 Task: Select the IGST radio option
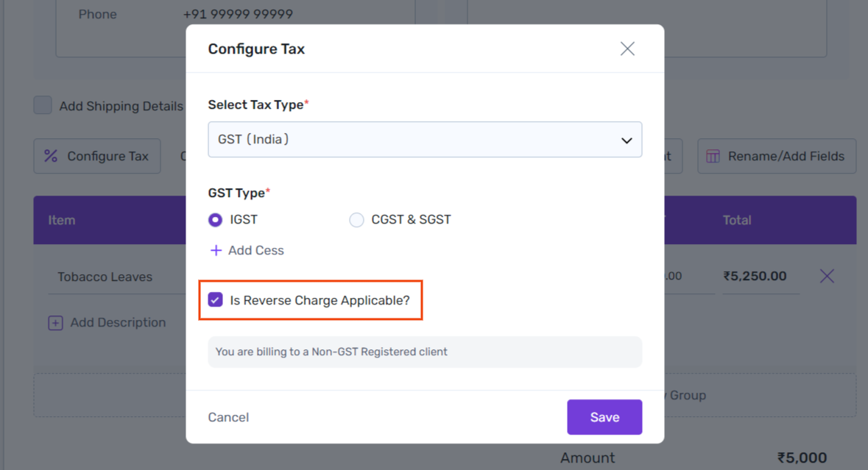[x=215, y=220]
